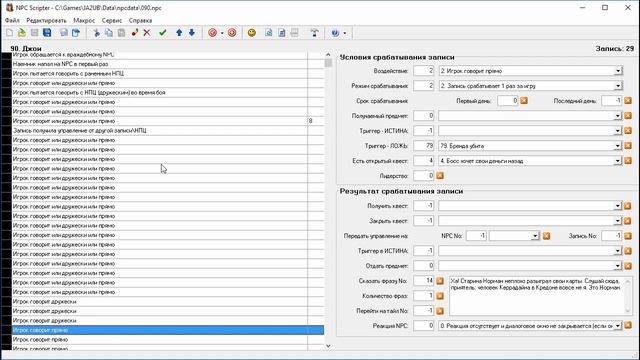Click the Сказать фразу No field
Image resolution: width=640 pixels, height=360 pixels.
click(x=424, y=281)
